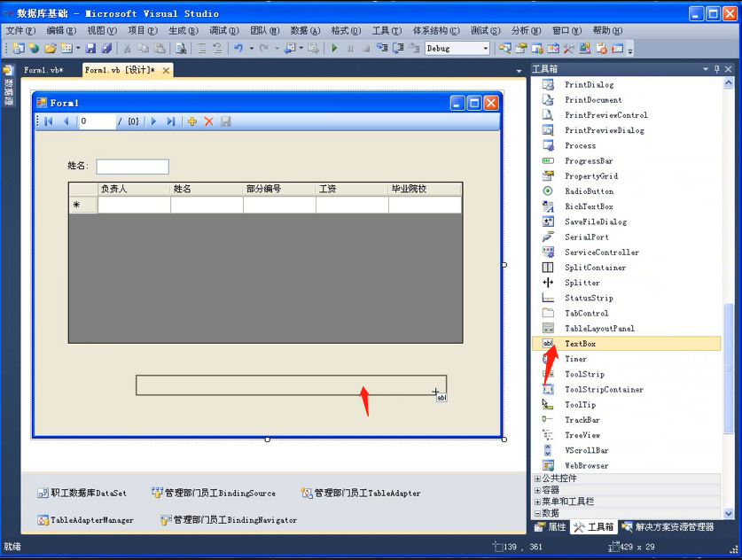Screen dimensions: 742x560
Task: Click the navigator Save Data disk icon
Action: click(x=226, y=121)
